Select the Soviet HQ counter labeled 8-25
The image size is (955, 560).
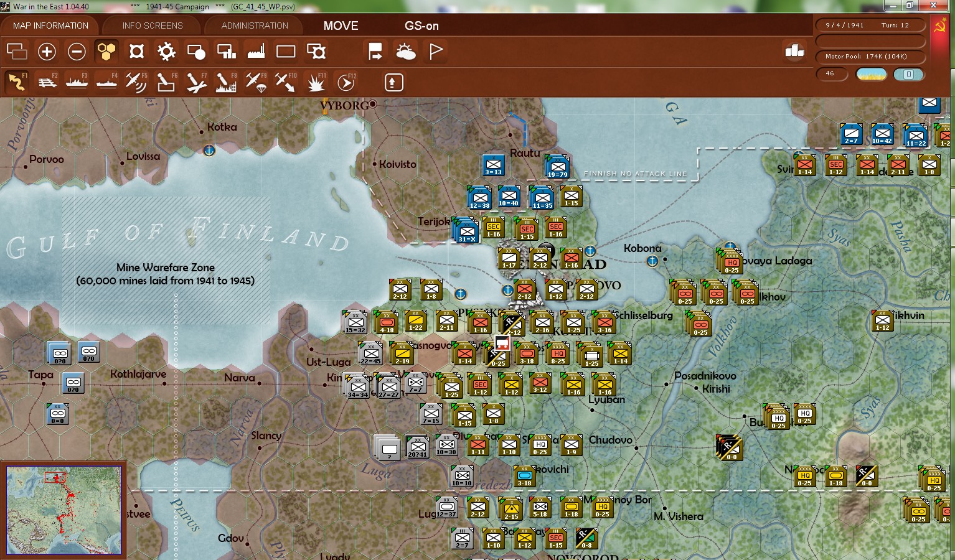tap(557, 353)
